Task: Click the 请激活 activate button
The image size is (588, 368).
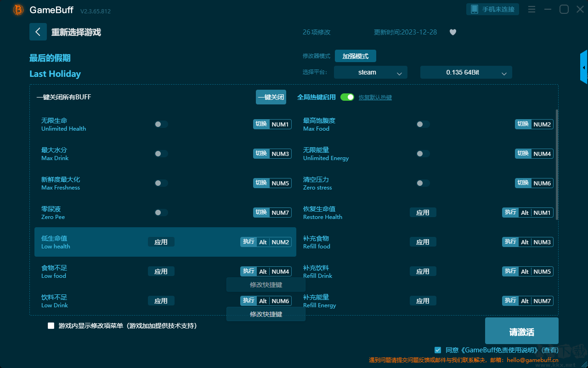Action: click(x=522, y=331)
